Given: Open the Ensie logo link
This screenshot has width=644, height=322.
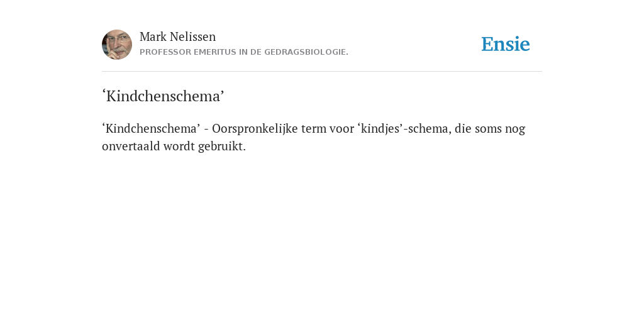Looking at the screenshot, I should point(506,44).
